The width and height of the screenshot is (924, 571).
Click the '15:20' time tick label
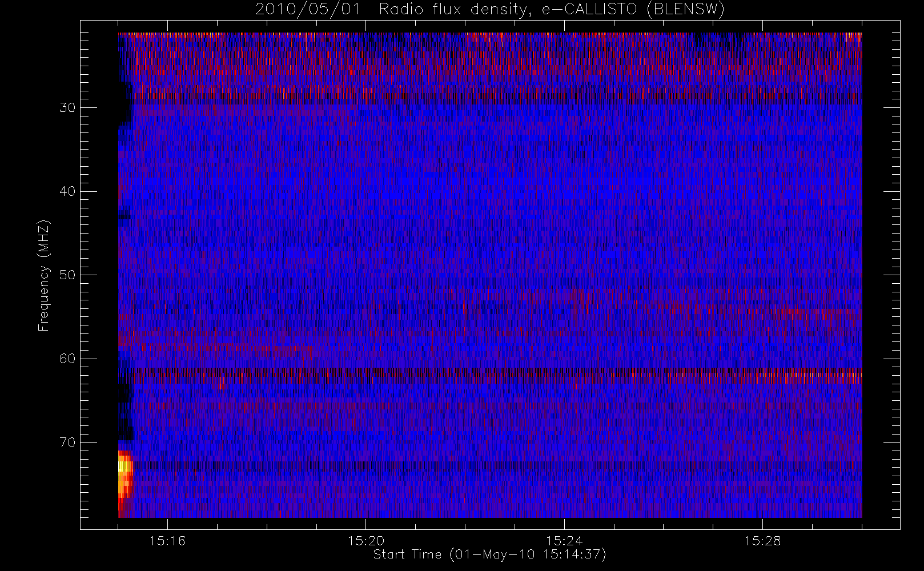tap(365, 541)
